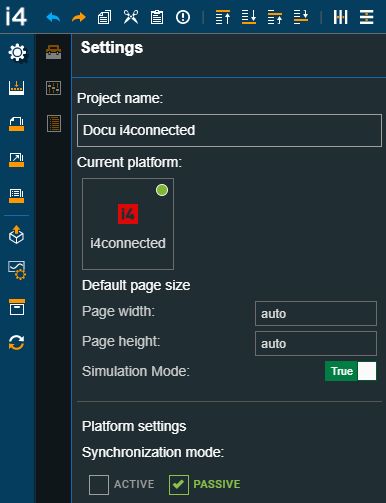Toggle the Simulation Mode switch

point(350,371)
